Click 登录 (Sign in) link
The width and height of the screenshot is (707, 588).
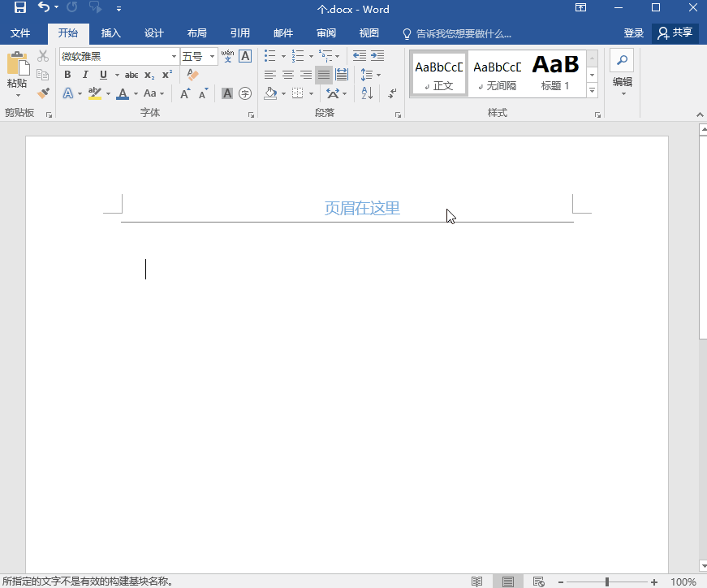[x=634, y=33]
